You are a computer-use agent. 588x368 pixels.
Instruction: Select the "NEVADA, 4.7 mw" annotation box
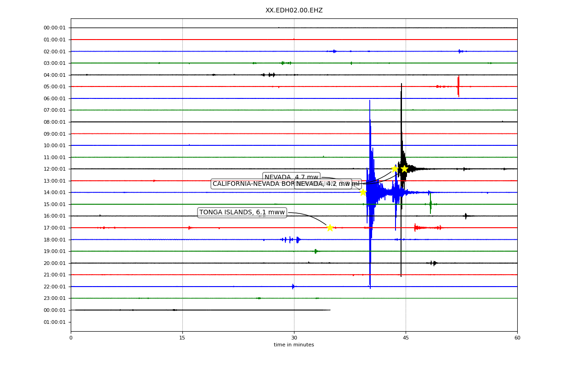[x=291, y=178]
